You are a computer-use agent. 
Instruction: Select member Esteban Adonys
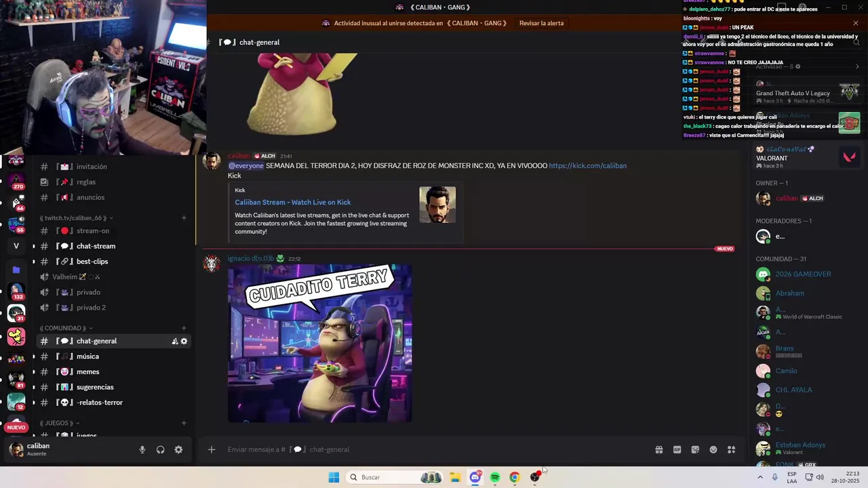(x=808, y=448)
